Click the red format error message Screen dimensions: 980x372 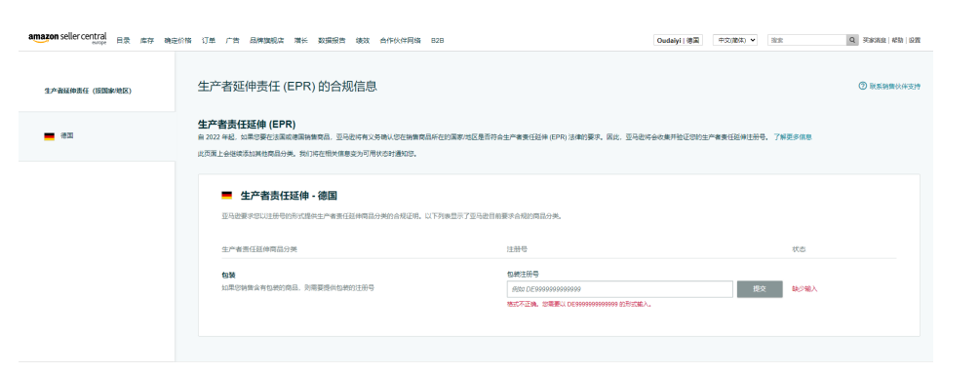pos(579,305)
